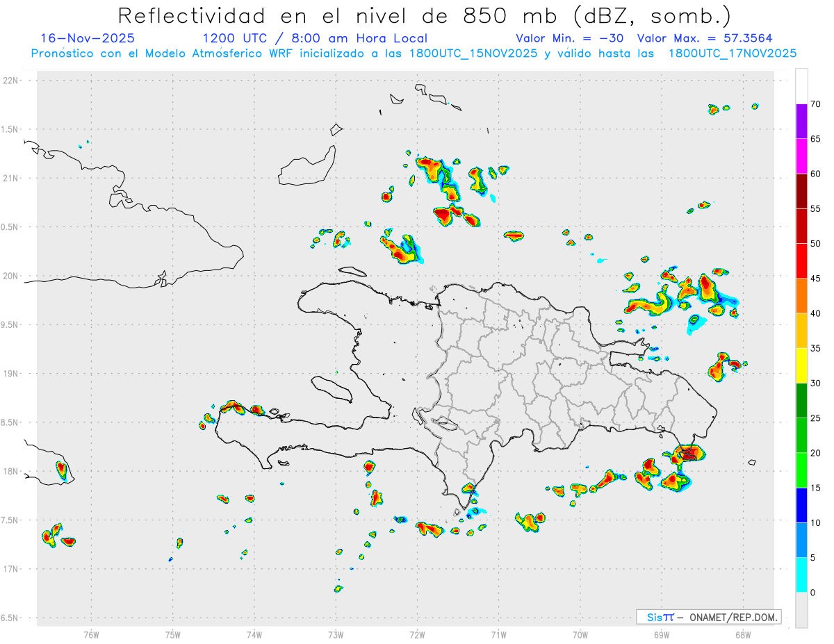
Task: Click the colorbar value '0'
Action: coord(813,593)
